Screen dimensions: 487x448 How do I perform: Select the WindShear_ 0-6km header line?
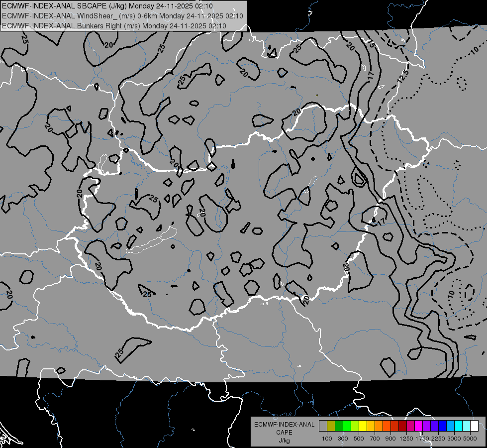122,16
